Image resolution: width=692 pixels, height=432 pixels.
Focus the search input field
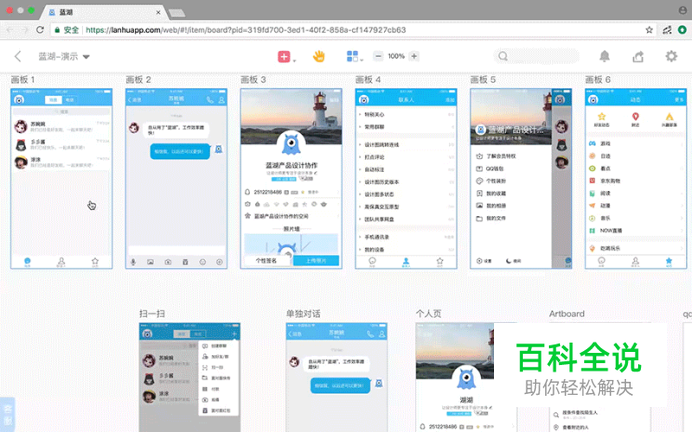click(x=536, y=56)
